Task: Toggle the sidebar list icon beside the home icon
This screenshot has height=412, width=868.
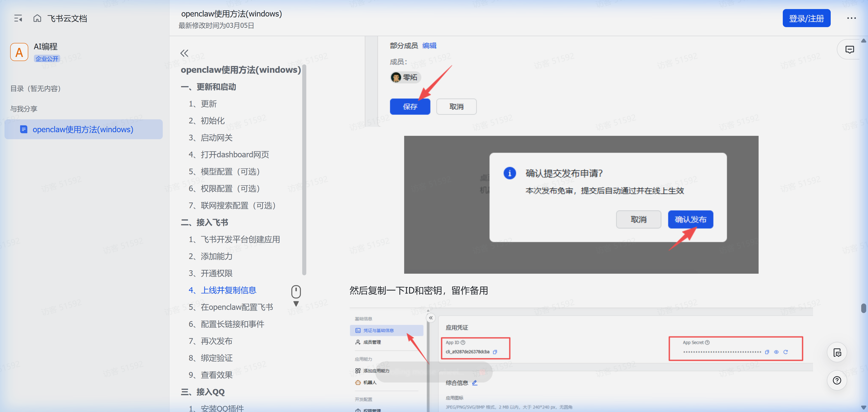Action: [18, 18]
